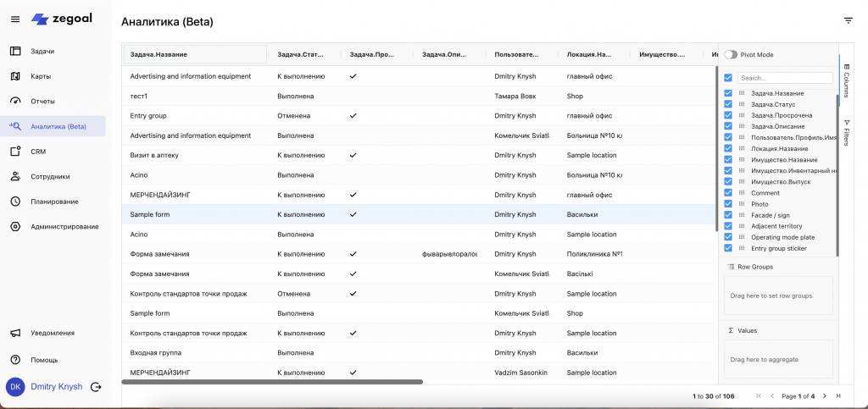Open Карты map icon in sidebar
Image resolution: width=868 pixels, height=409 pixels.
coord(15,76)
